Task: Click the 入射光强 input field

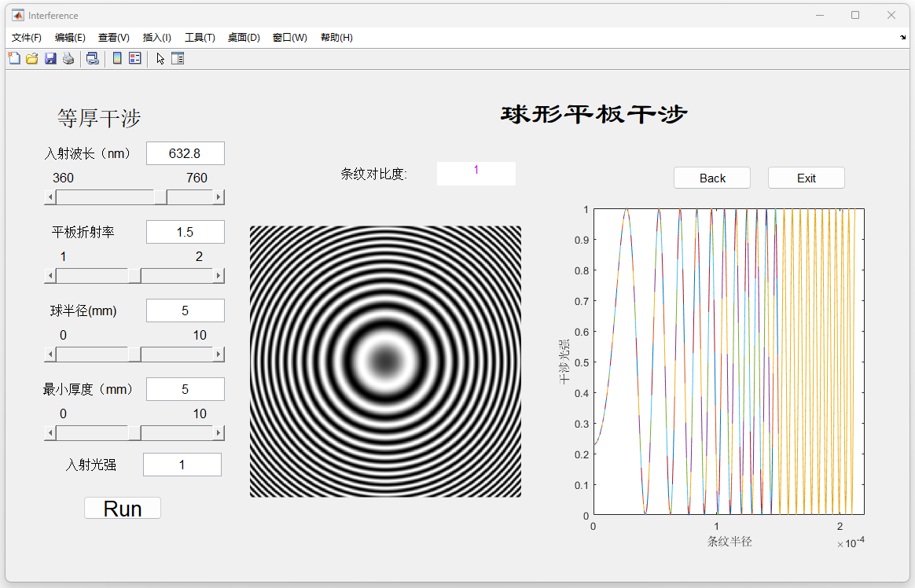Action: [x=182, y=465]
